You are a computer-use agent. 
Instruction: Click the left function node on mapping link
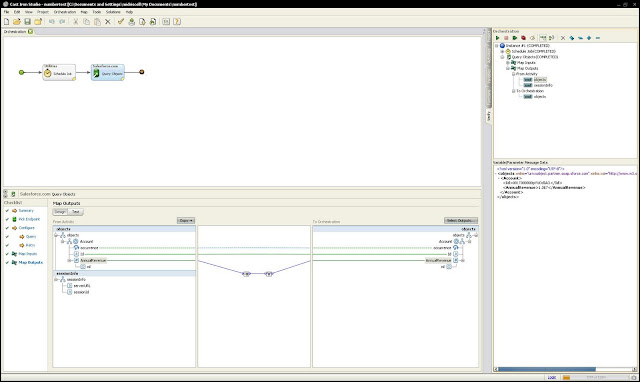[246, 274]
